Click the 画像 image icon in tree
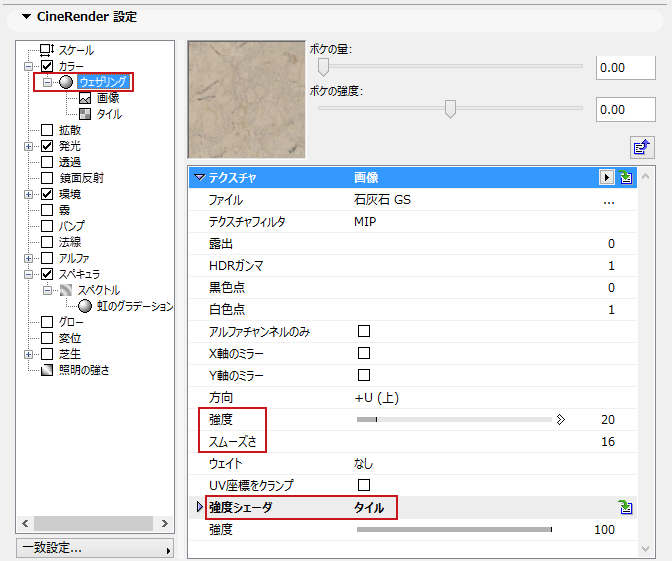 (85, 99)
